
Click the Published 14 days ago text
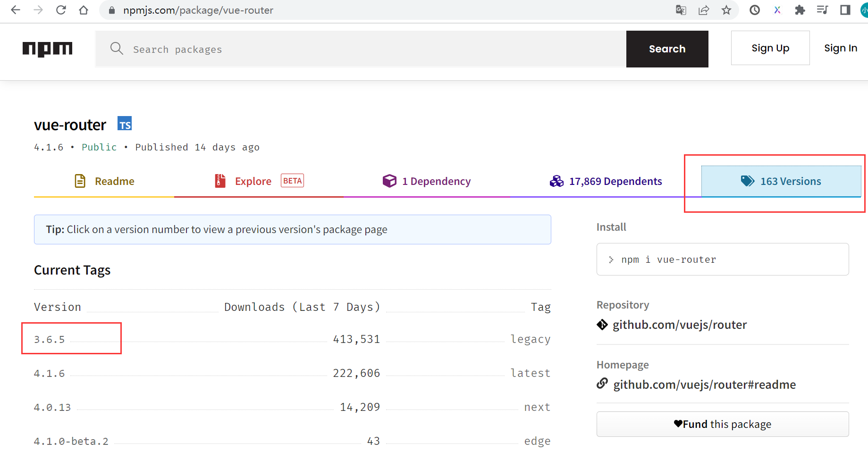(x=197, y=147)
